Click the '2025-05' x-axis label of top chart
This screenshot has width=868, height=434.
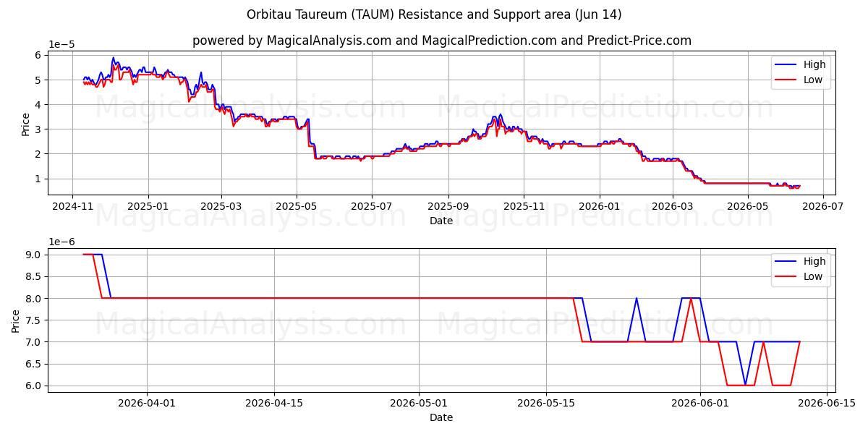pyautogui.click(x=297, y=206)
